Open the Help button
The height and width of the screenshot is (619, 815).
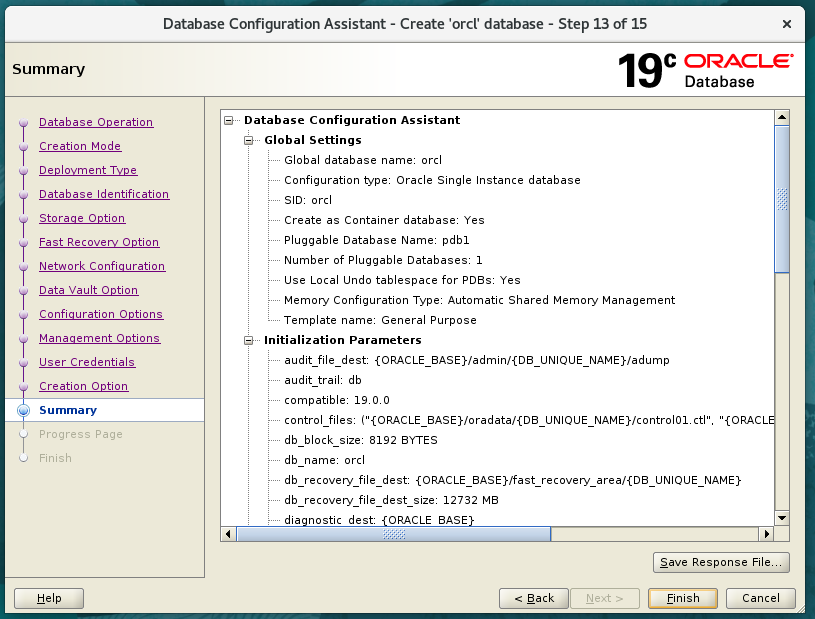49,598
